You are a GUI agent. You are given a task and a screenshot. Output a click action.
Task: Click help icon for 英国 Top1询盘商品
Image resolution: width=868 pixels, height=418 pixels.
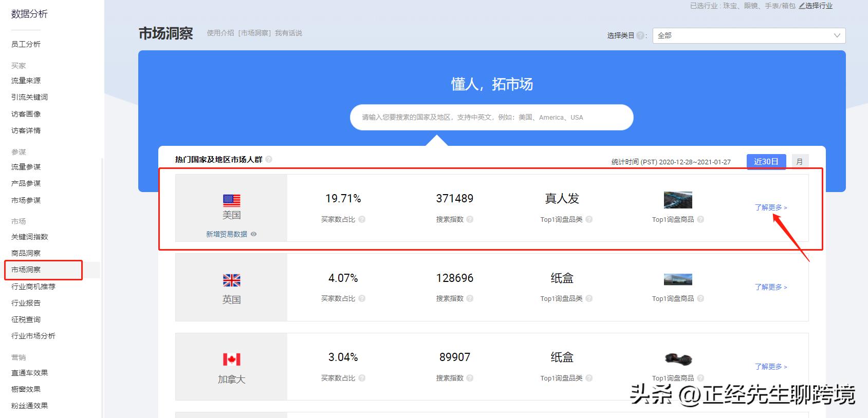(x=700, y=298)
